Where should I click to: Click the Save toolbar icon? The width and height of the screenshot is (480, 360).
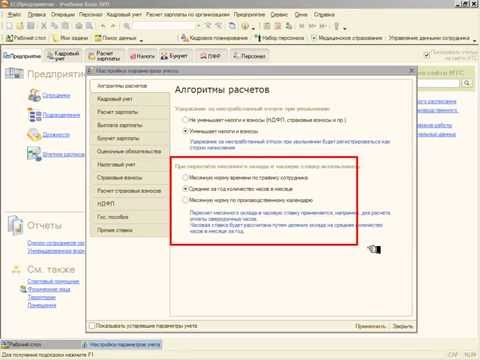pos(31,26)
